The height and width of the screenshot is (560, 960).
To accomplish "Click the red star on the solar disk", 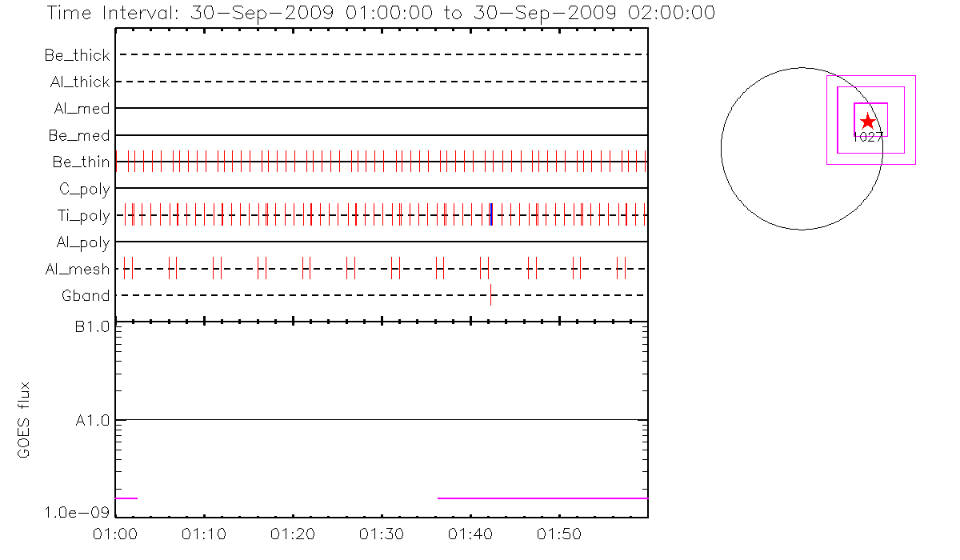I will coord(867,122).
